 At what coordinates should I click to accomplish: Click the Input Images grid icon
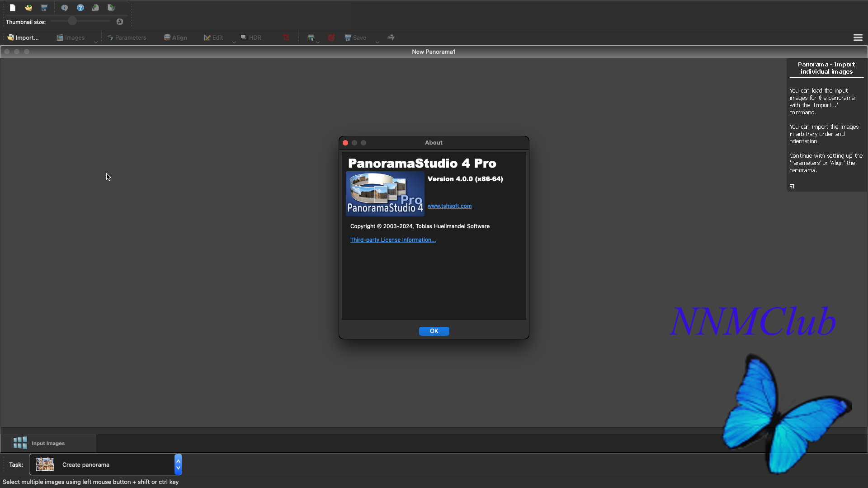click(20, 443)
